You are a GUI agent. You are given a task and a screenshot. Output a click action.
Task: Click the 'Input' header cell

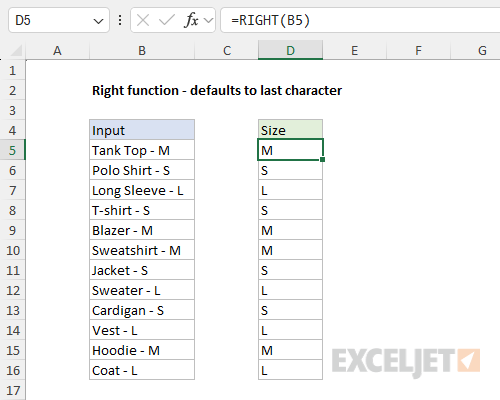[142, 130]
